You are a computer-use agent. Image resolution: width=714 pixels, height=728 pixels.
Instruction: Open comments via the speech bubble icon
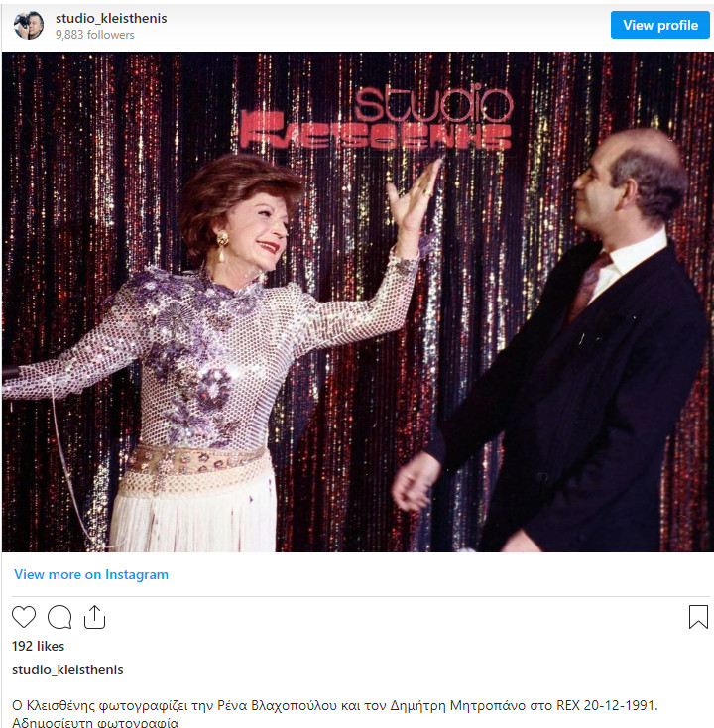tap(59, 617)
